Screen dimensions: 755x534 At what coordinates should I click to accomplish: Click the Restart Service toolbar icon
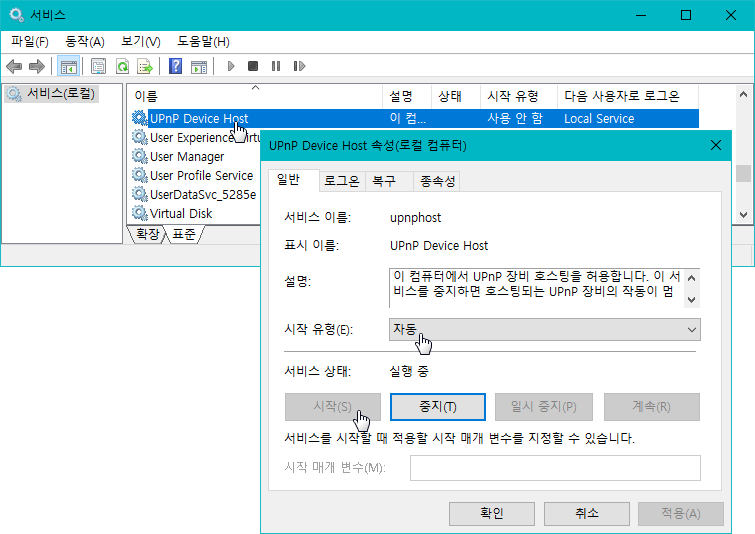pos(299,66)
